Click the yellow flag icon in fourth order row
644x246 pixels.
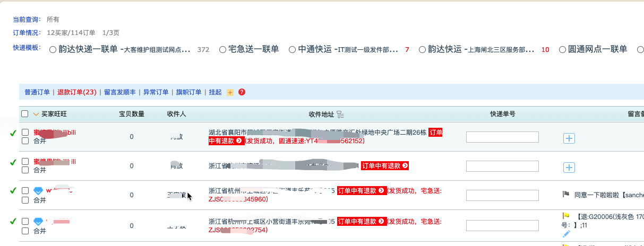point(566,216)
